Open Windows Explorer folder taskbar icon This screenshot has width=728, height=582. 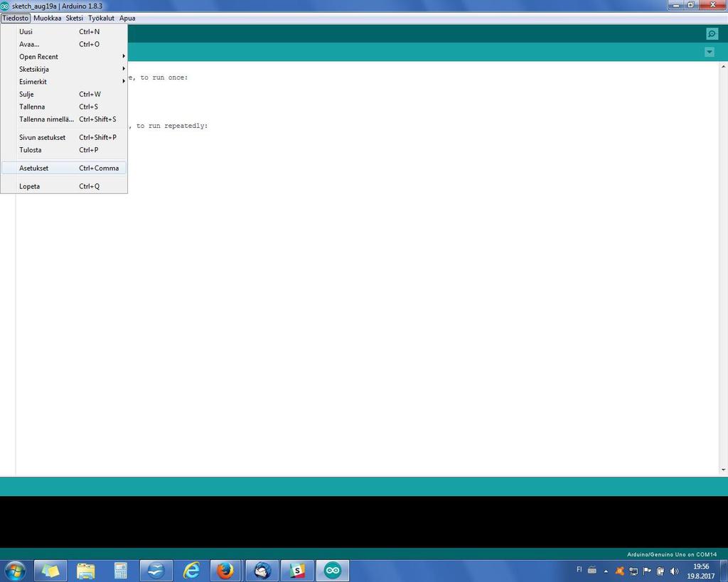coord(85,571)
